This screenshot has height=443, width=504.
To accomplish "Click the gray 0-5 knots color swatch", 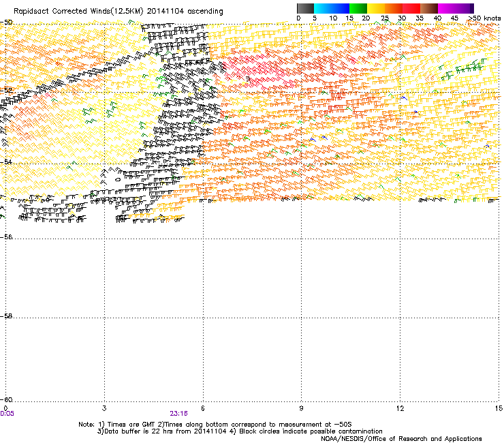I will point(305,8).
